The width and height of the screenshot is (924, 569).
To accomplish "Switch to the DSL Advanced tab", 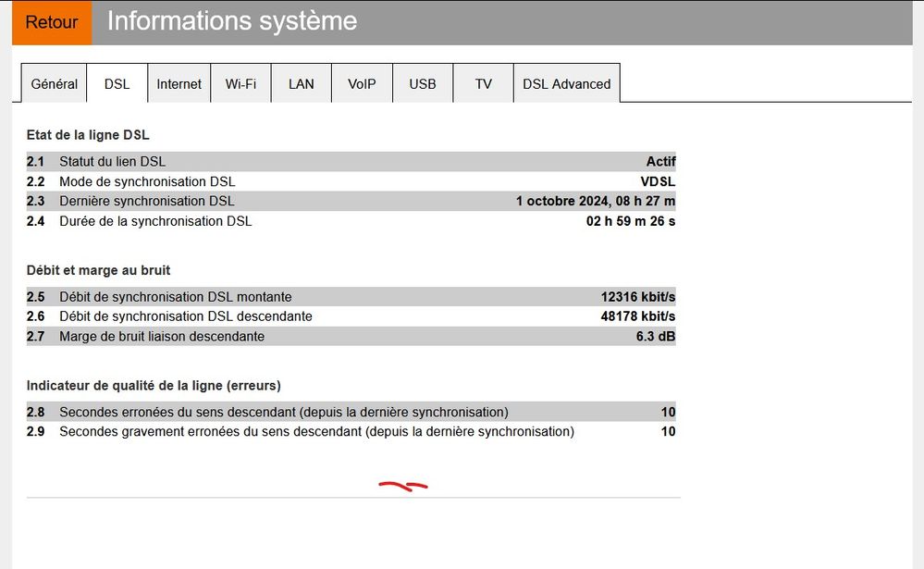I will 567,83.
